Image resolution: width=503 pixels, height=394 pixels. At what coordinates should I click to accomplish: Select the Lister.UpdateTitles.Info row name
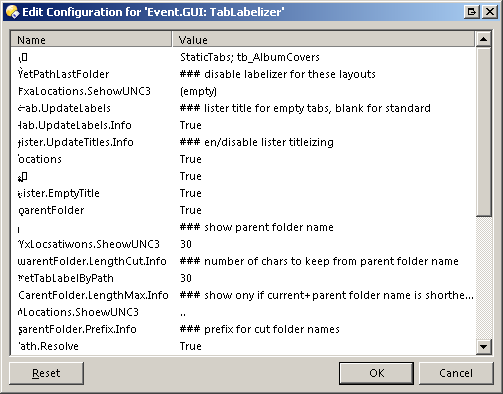click(76, 142)
